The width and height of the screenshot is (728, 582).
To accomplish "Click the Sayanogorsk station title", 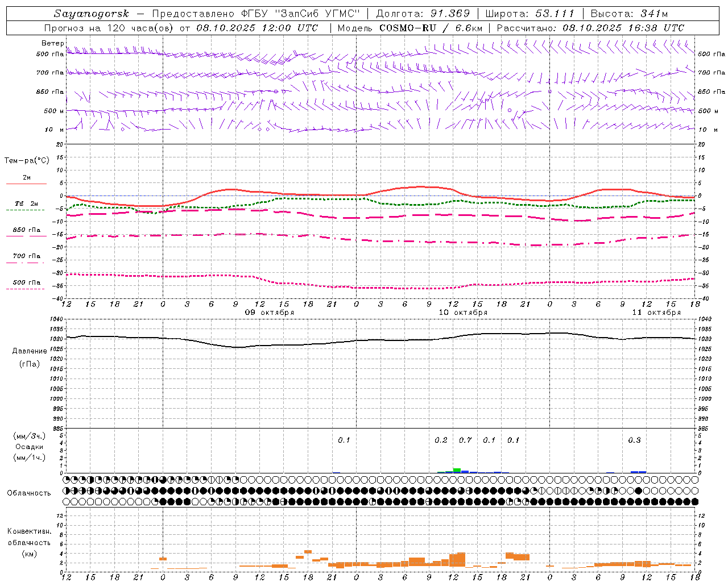I will pos(92,14).
